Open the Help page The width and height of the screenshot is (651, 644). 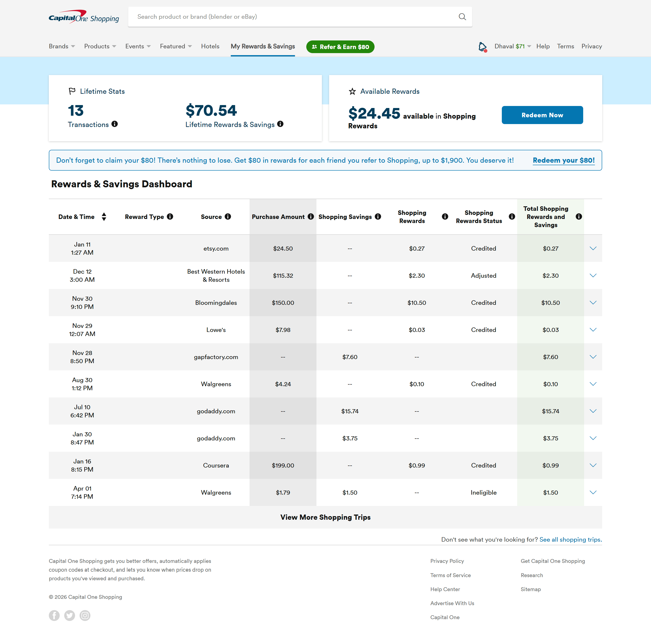tap(543, 46)
